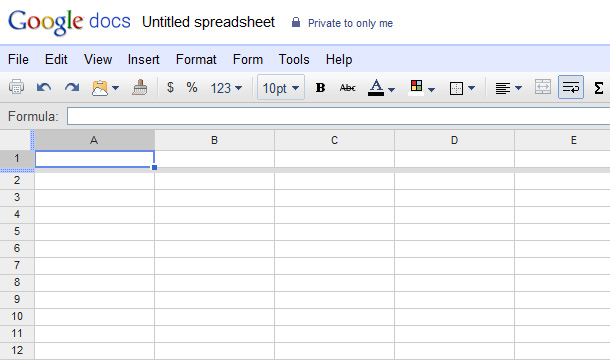Open the Format menu
The height and width of the screenshot is (360, 610).
coord(196,60)
